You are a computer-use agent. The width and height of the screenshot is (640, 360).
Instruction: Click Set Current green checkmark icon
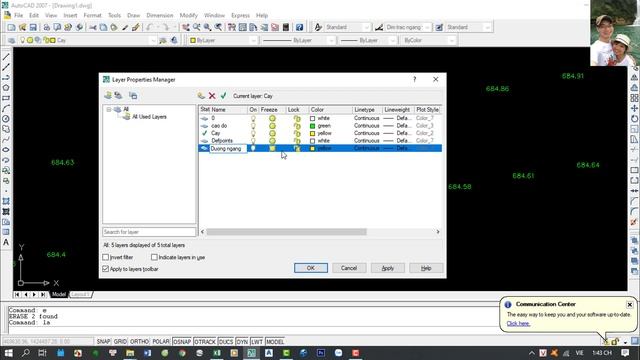(223, 96)
